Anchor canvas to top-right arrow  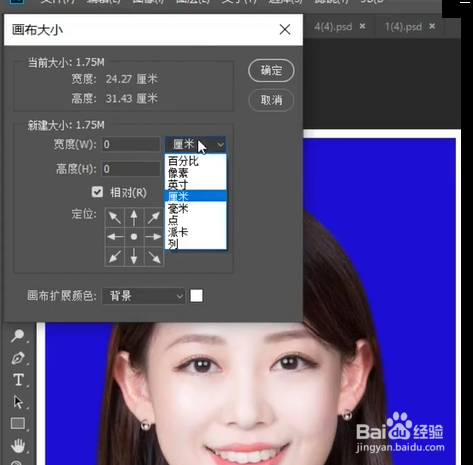(x=154, y=218)
